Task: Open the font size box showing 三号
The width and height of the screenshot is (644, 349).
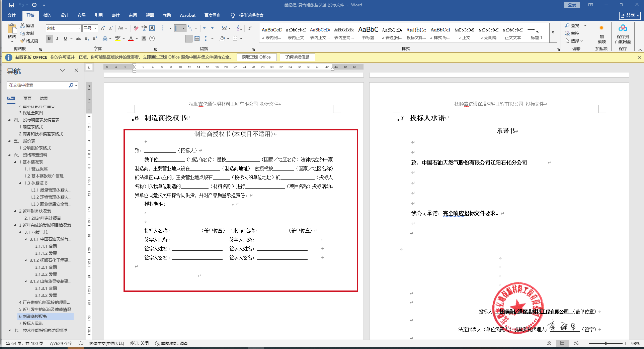Action: click(x=90, y=28)
